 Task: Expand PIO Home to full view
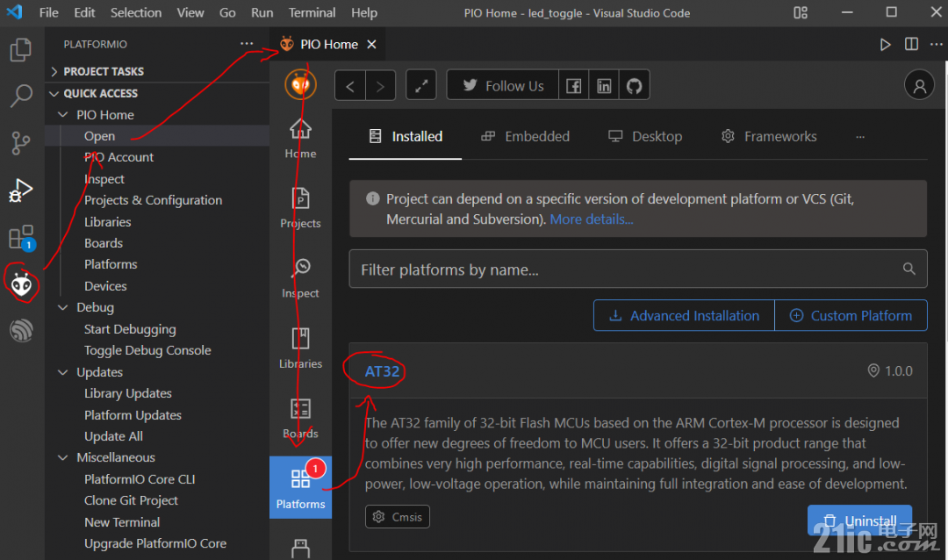click(421, 86)
